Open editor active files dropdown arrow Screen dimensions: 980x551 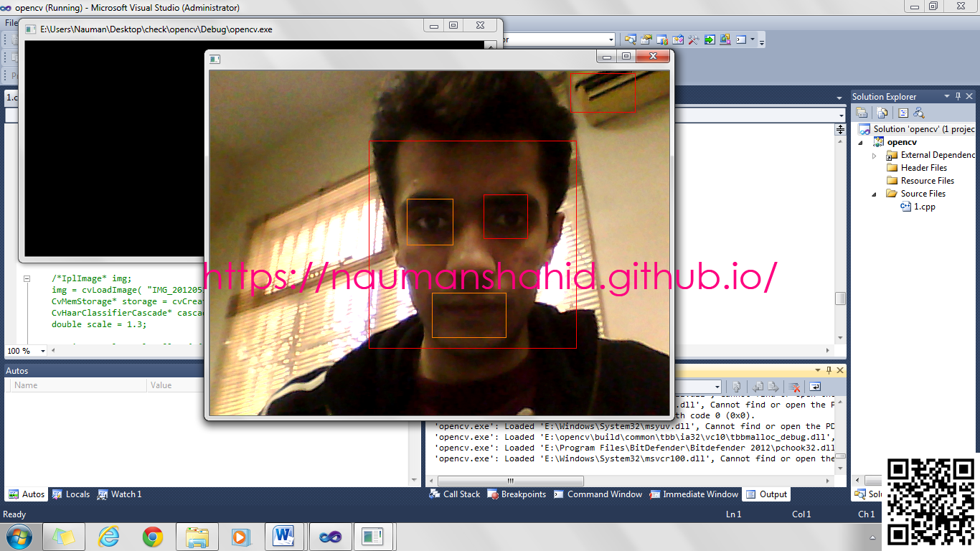point(839,98)
